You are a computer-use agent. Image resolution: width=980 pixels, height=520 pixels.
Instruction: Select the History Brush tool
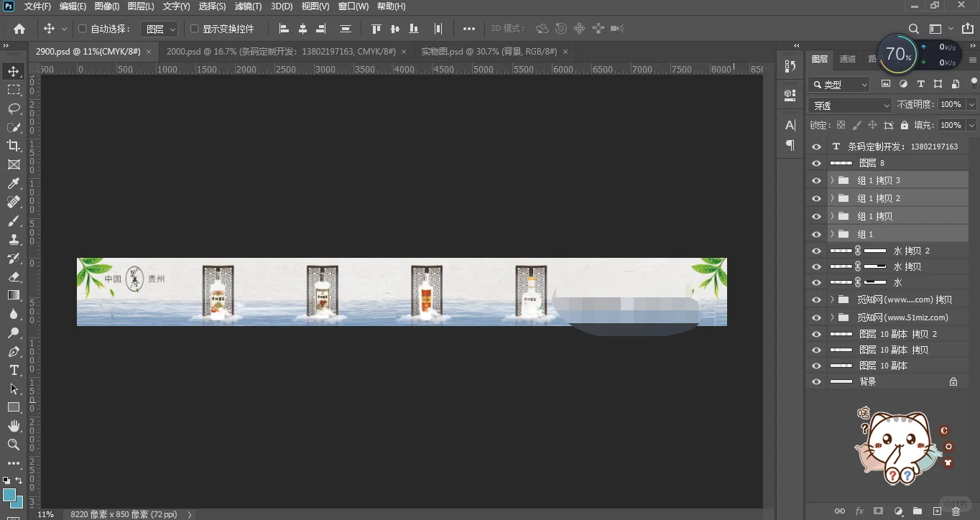point(14,259)
